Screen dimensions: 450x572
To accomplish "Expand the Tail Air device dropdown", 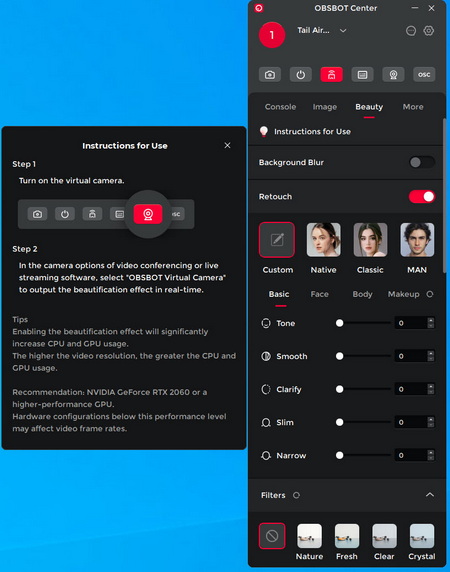I will pyautogui.click(x=343, y=31).
